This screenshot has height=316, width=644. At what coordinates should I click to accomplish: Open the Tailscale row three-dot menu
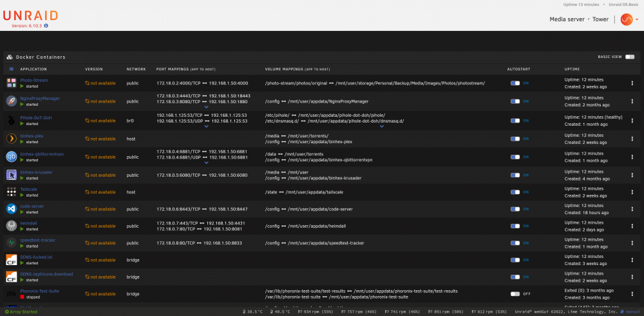[632, 192]
